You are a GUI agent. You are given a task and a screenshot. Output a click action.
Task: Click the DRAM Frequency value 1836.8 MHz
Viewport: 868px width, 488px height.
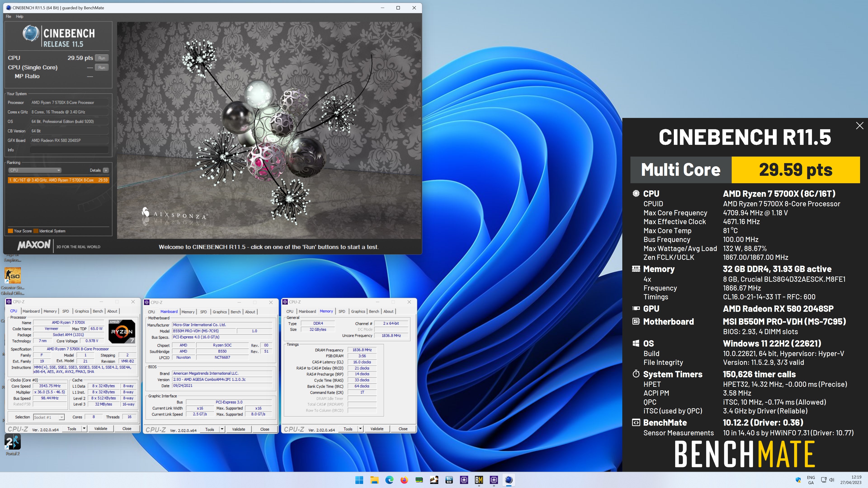[x=362, y=350]
